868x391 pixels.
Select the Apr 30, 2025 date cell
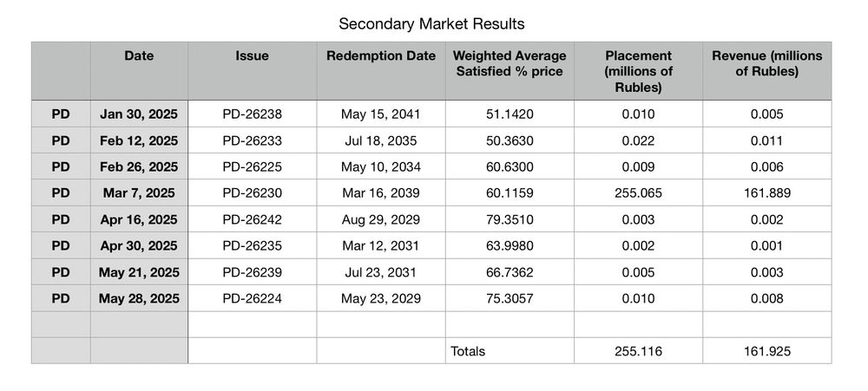[139, 245]
